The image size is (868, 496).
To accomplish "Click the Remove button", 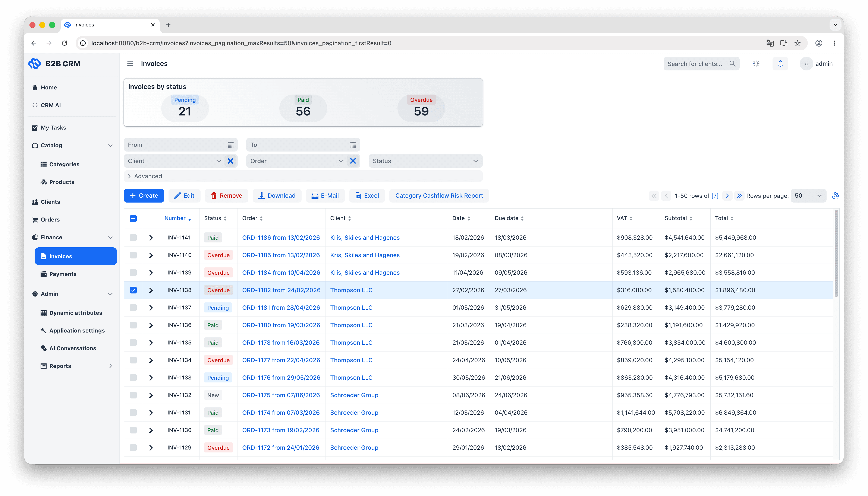I will 226,195.
